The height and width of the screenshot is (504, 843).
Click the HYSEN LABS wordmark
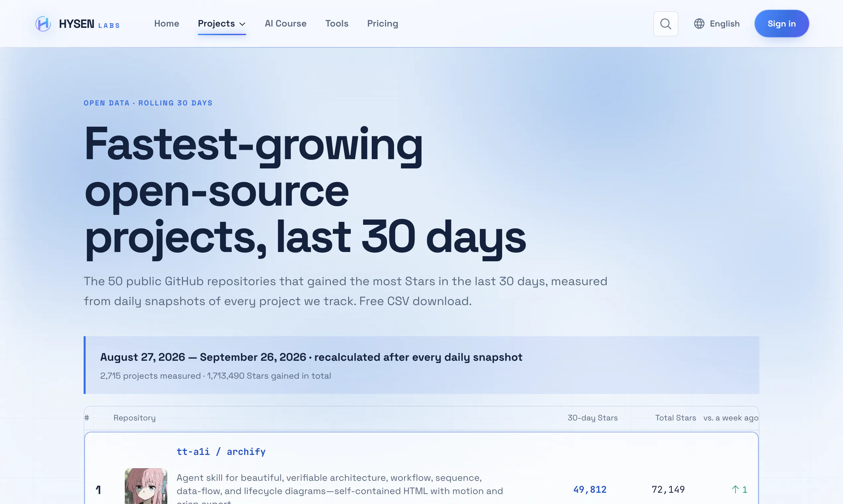point(89,24)
